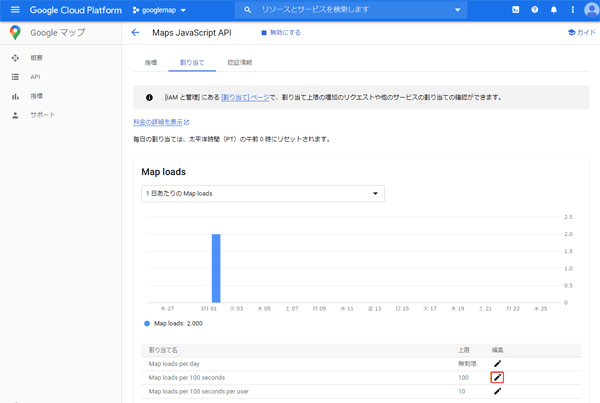Screen dimensions: 600x403
Task: Click the Maps JavaScript API page title
Action: click(x=192, y=33)
